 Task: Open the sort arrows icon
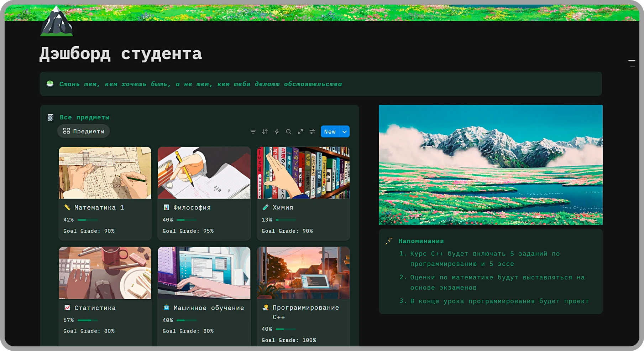pos(265,131)
